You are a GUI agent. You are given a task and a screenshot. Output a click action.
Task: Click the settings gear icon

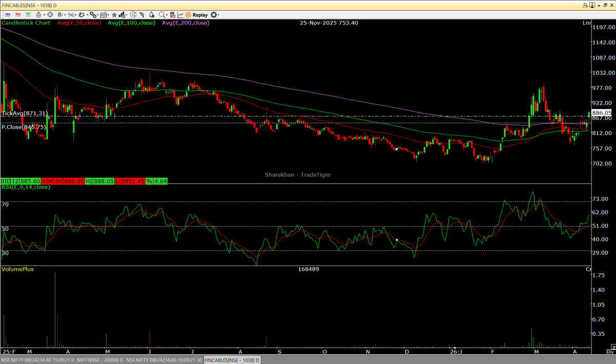tap(214, 15)
